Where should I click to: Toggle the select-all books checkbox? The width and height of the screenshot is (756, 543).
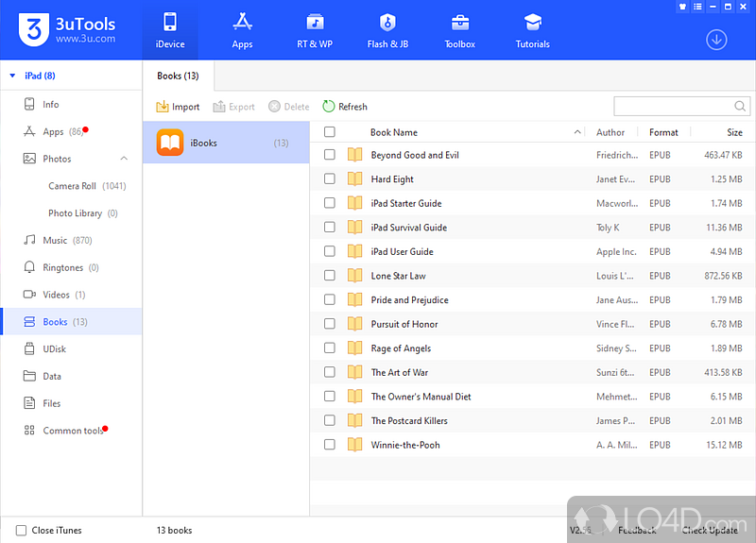[330, 132]
